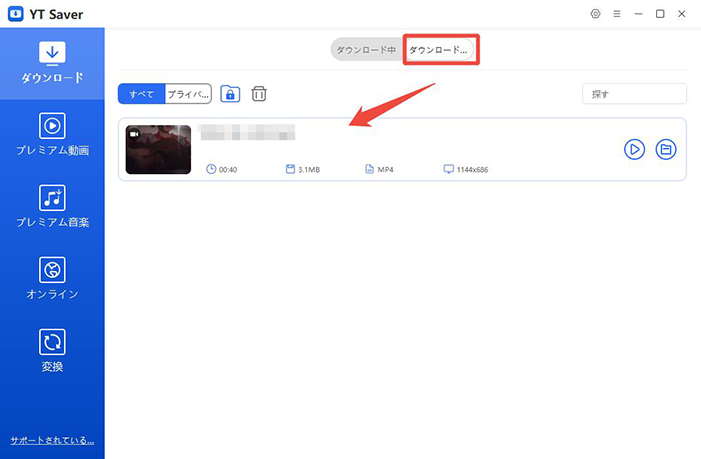This screenshot has width=701, height=459.
Task: Switch to the highlighted ダウンロード... tab
Action: click(439, 50)
